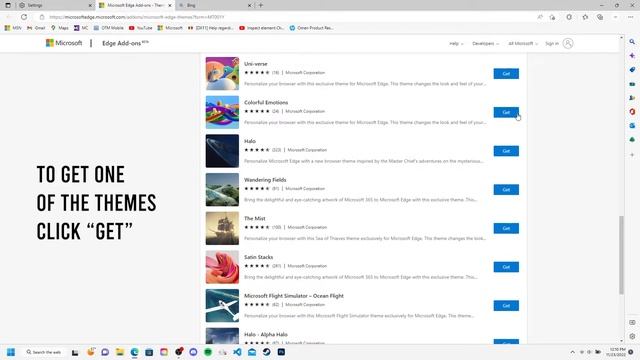
Task: Open the Microsoft bookmark in favorites bar
Action: click(170, 28)
